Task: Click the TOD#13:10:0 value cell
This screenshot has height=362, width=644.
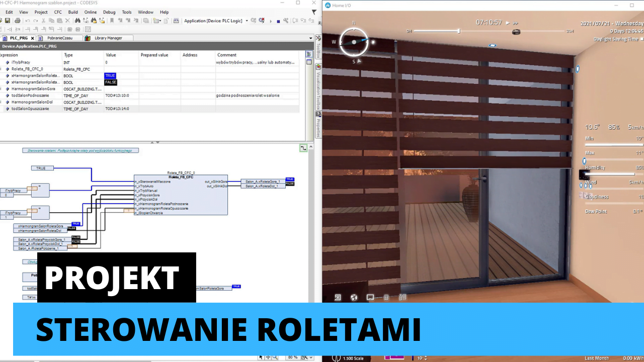Action: [121, 96]
